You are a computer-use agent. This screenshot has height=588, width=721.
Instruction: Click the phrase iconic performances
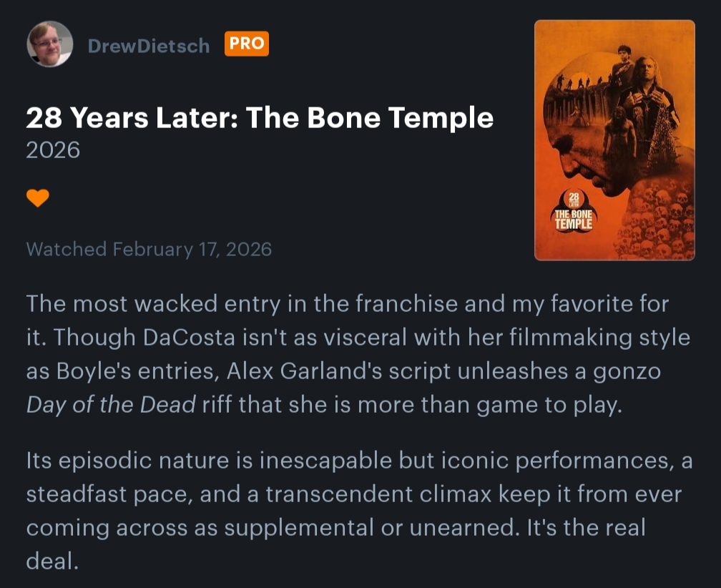pos(553,460)
